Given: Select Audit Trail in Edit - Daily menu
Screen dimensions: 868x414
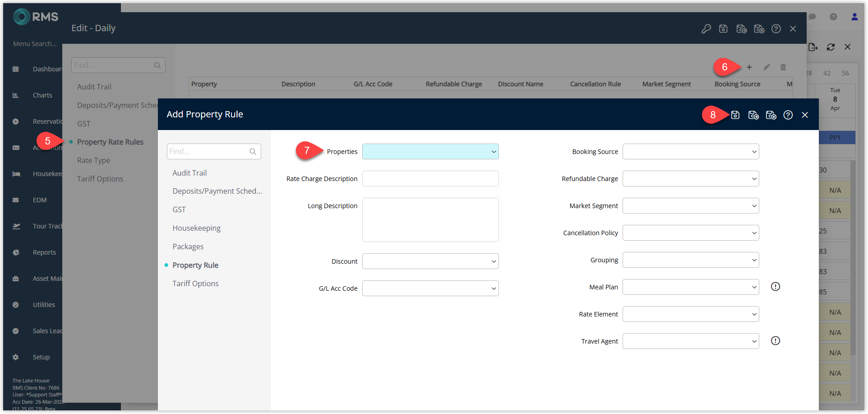Looking at the screenshot, I should pyautogui.click(x=94, y=87).
